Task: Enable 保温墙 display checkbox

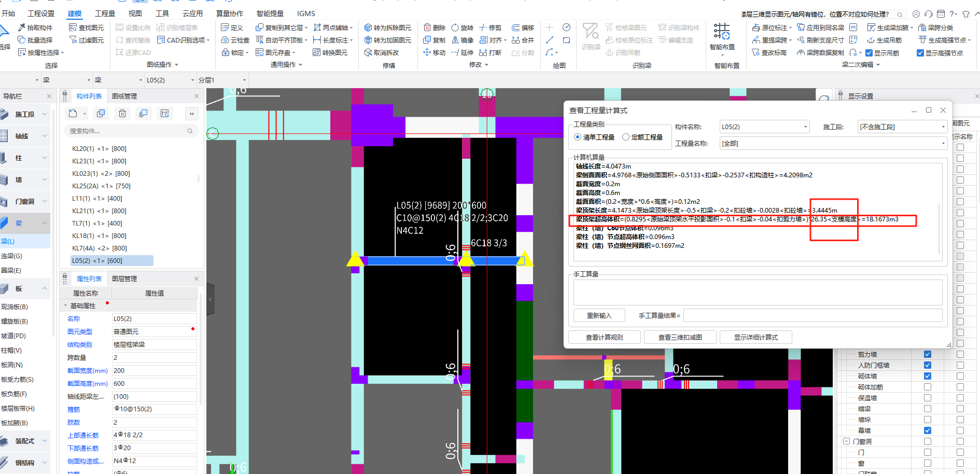Action: [928, 398]
